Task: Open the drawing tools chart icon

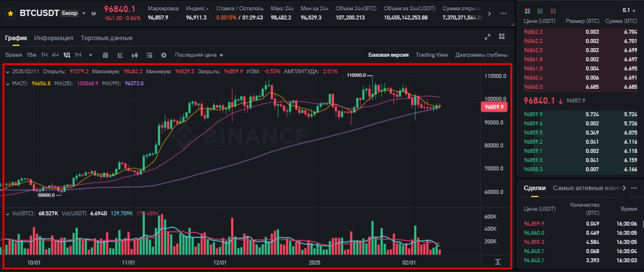Action: [120, 55]
